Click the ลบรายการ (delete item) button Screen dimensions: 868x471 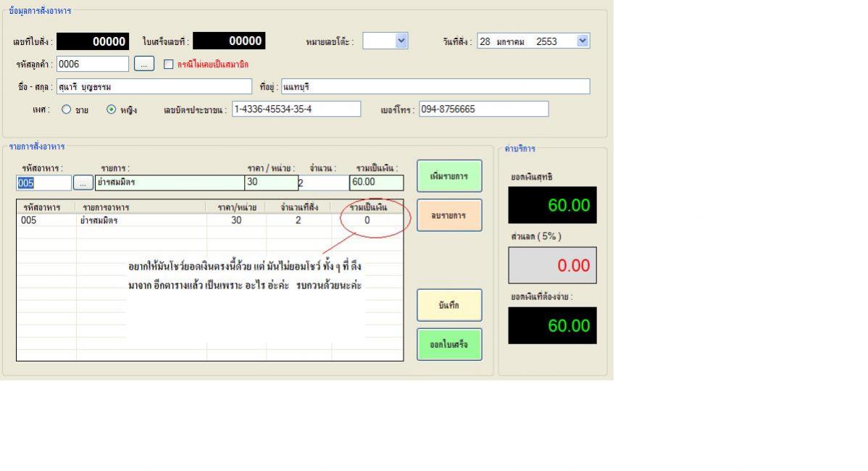tap(449, 215)
